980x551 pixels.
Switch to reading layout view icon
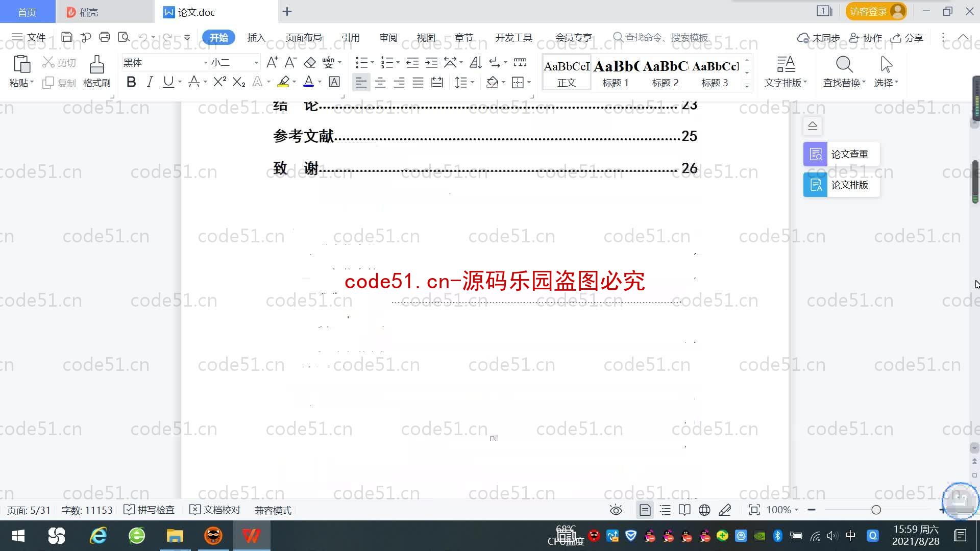click(x=684, y=510)
